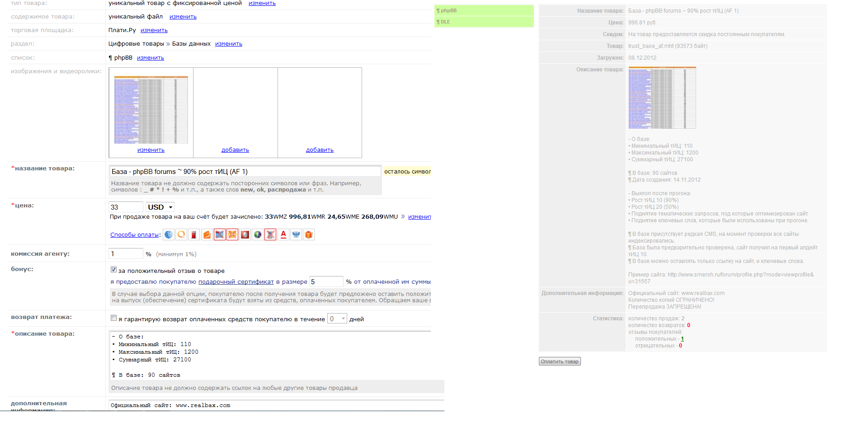
Task: Click 'изменить' next to Базы данных section
Action: coord(229,44)
